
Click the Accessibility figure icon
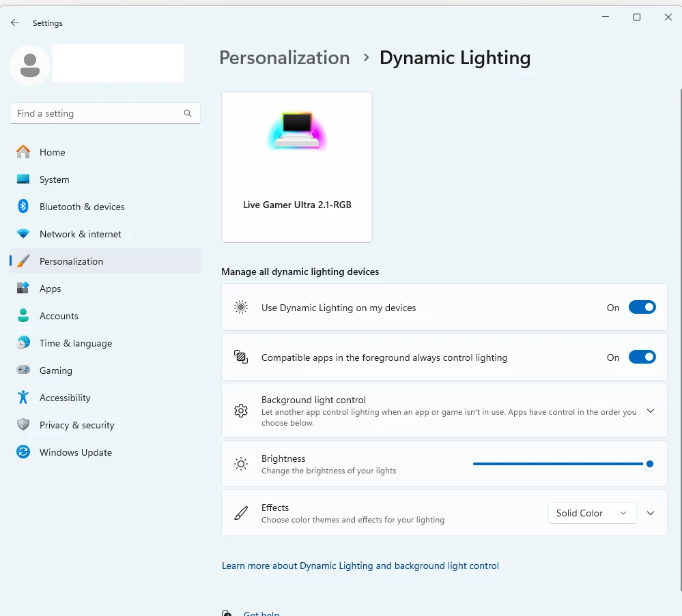pos(23,398)
